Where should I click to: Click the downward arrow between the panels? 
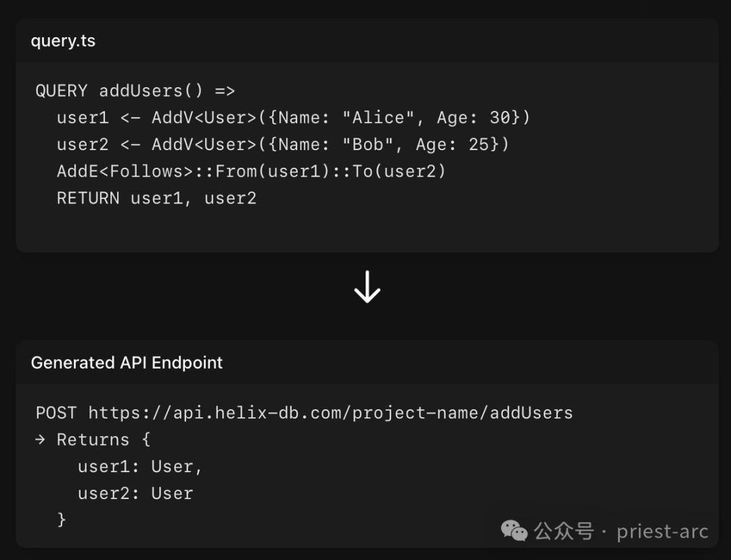367,287
